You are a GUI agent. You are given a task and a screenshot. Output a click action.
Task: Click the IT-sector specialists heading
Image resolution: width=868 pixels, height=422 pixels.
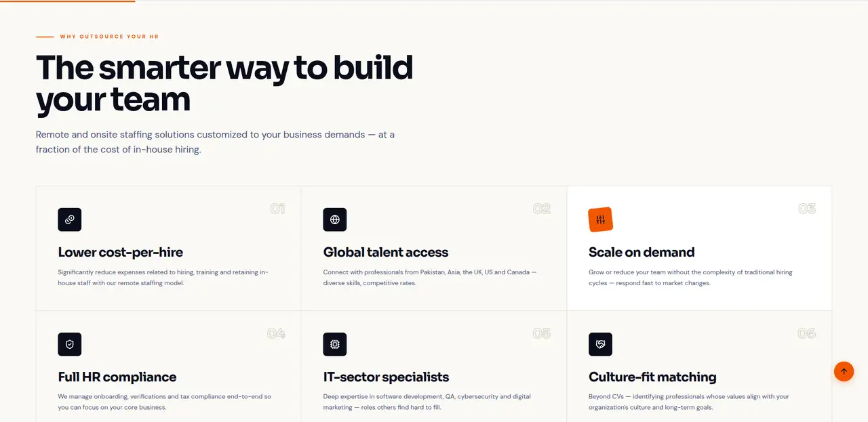click(x=386, y=377)
